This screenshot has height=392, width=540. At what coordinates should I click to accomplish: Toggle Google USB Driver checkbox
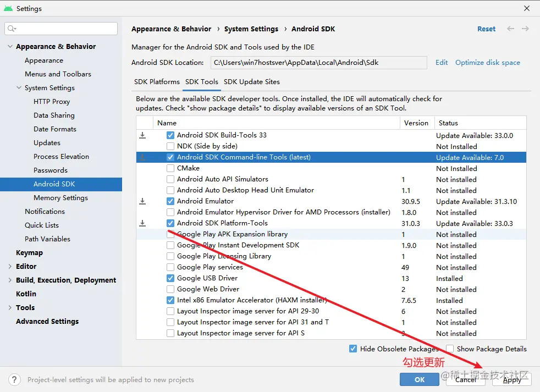click(x=170, y=278)
